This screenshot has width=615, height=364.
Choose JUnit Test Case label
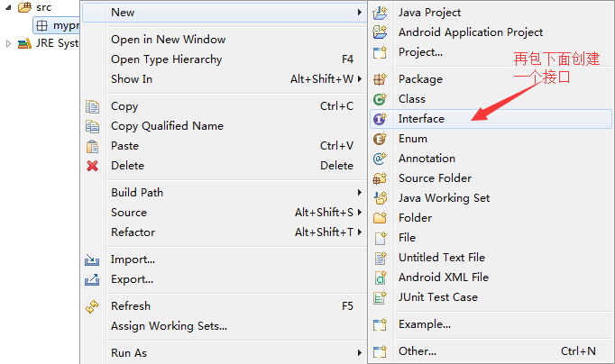(438, 297)
